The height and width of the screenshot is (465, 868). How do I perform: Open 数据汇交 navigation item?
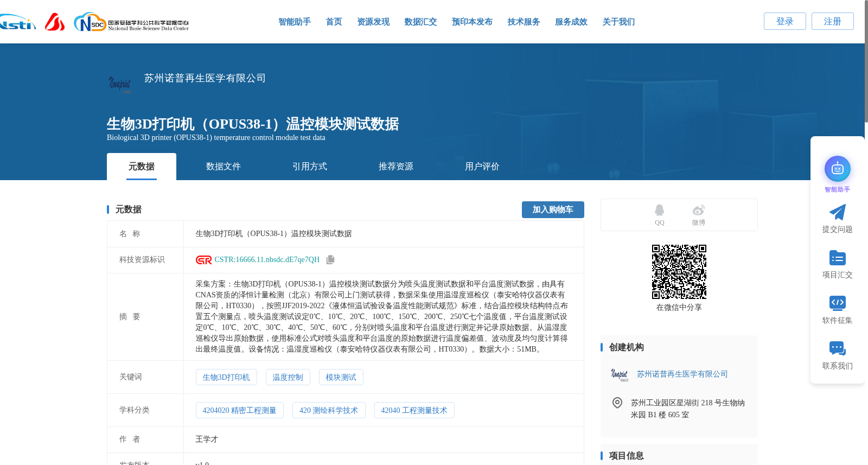420,22
